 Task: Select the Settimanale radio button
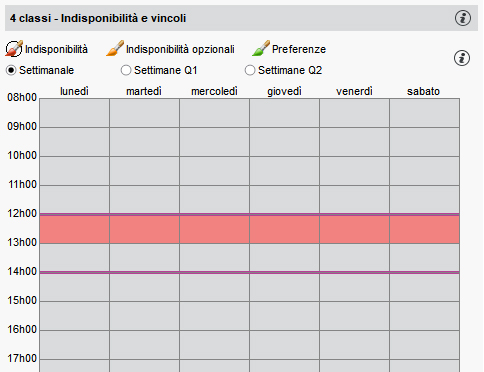tap(11, 70)
